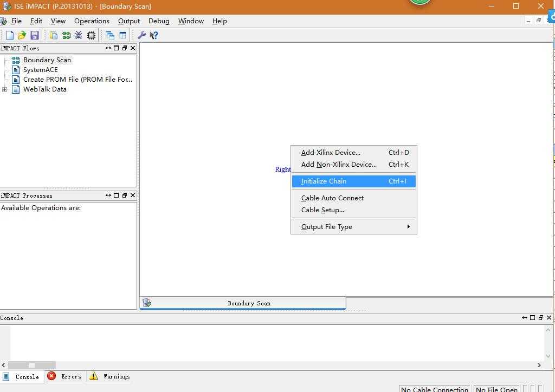Click the New Project toolbar icon

[x=10, y=35]
